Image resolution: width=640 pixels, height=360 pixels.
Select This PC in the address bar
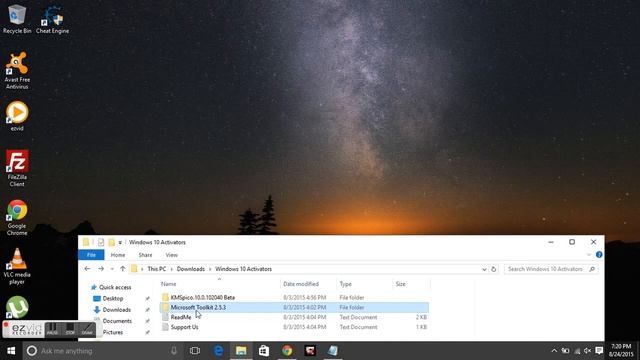(x=156, y=269)
